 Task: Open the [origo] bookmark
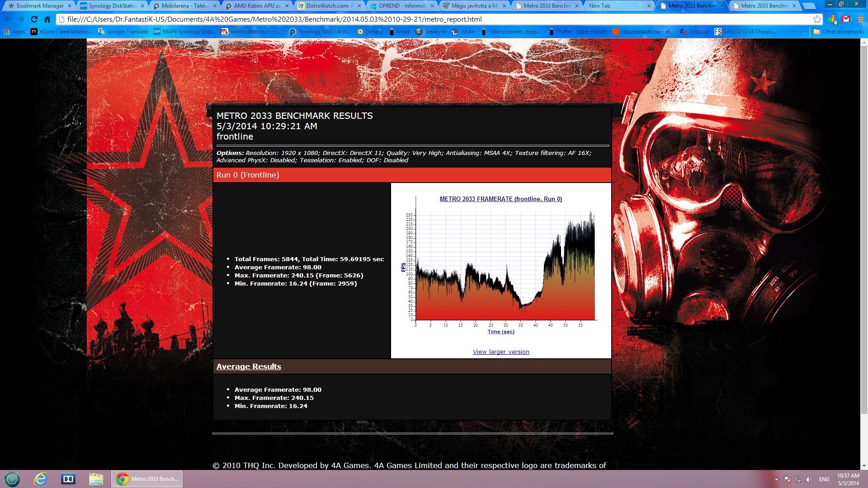(x=370, y=32)
